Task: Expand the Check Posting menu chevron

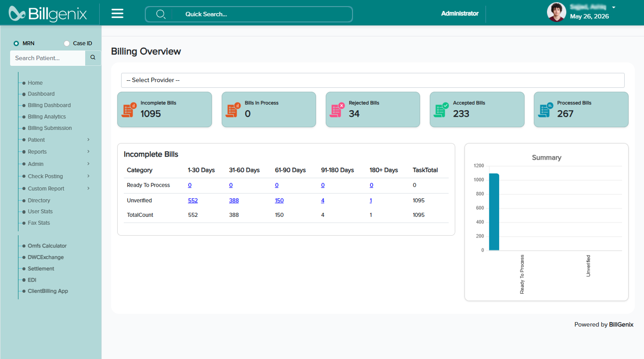Action: pos(88,176)
